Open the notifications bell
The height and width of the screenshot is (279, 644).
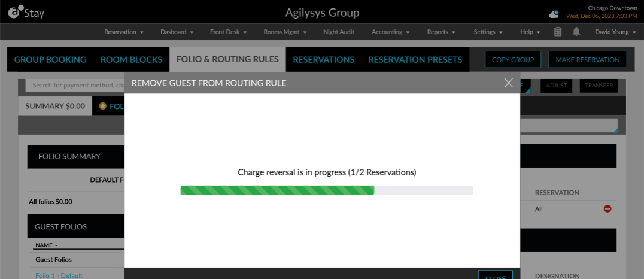pos(576,32)
